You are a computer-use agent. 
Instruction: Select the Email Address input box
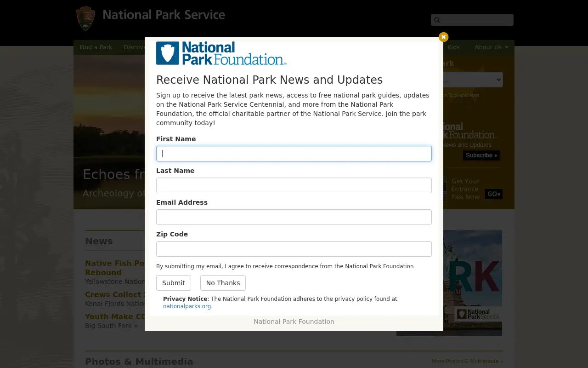(x=294, y=217)
